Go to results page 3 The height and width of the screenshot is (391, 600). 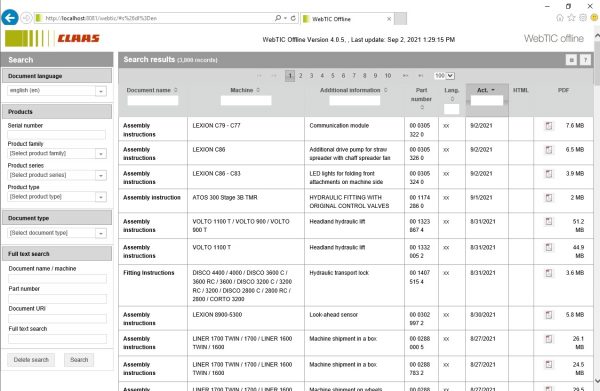pyautogui.click(x=311, y=76)
